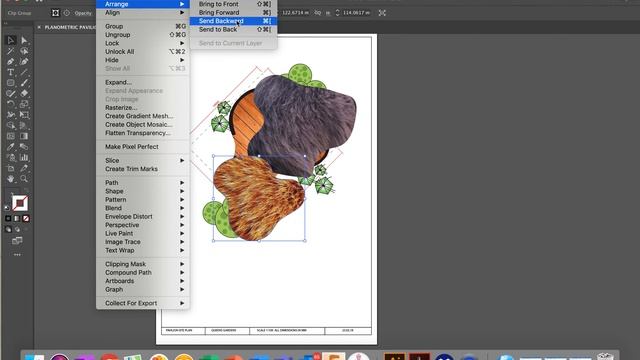Choose Bring to Front
Image resolution: width=640 pixels, height=360 pixels.
click(233, 4)
